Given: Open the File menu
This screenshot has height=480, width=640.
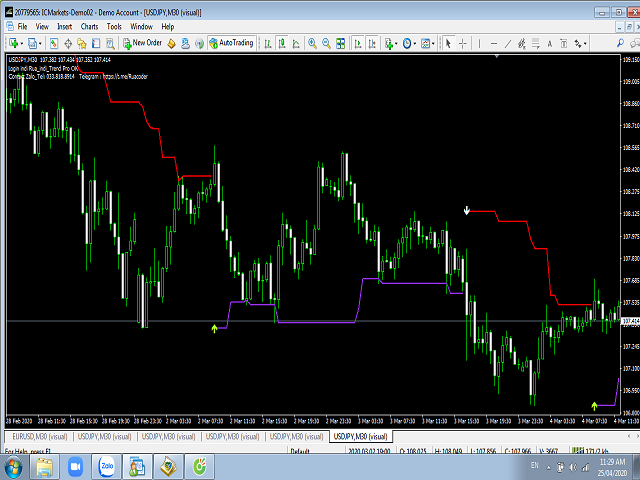Looking at the screenshot, I should (x=22, y=27).
